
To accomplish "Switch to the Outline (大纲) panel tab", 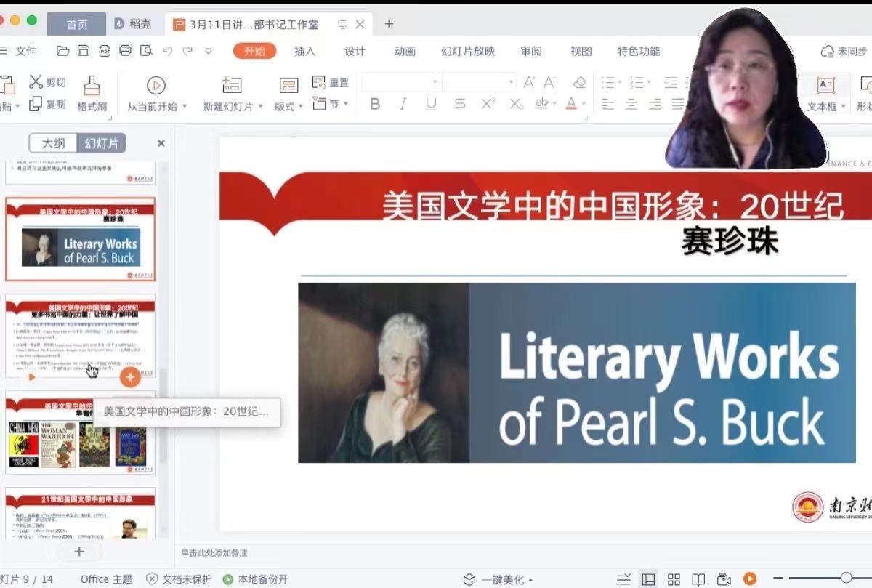I will tap(53, 143).
